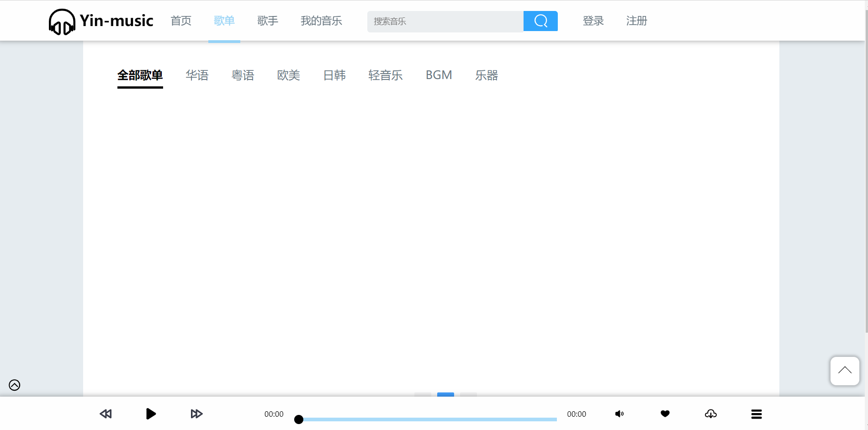Click the Yin-music headphones logo
This screenshot has height=430, width=868.
tap(63, 21)
